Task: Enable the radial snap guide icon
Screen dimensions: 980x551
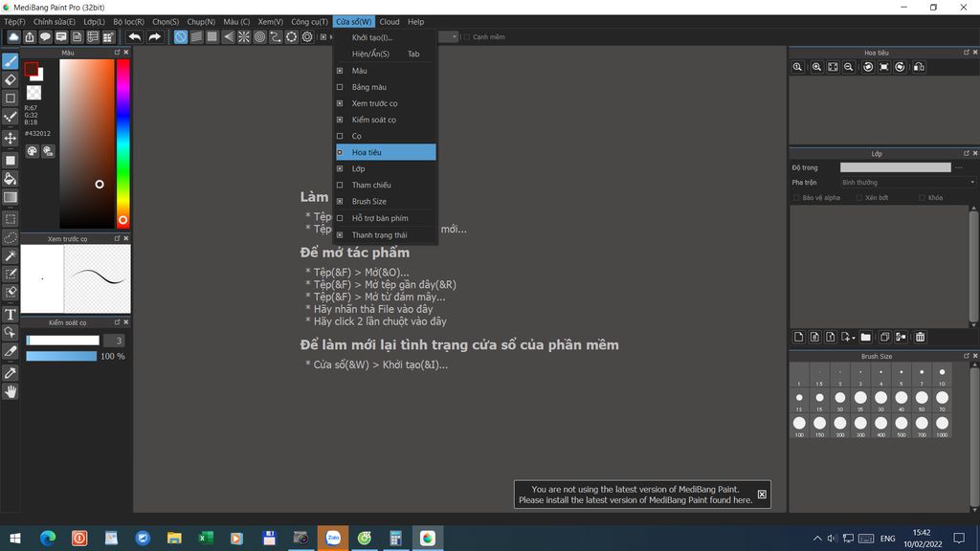Action: click(244, 37)
